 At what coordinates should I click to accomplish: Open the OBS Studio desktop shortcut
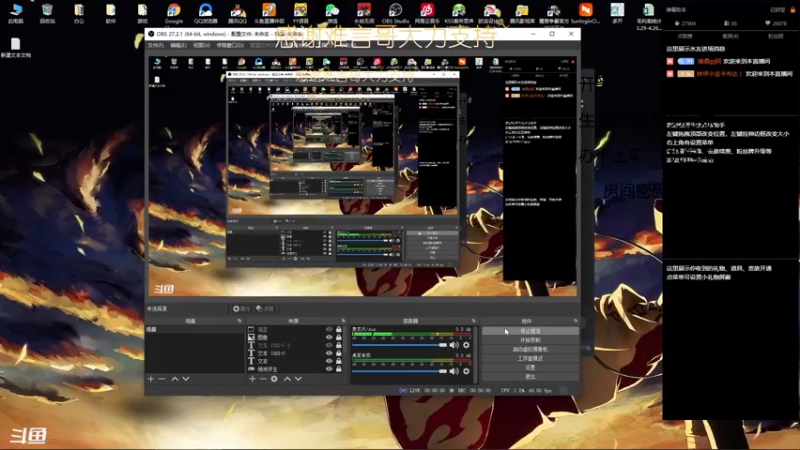[x=395, y=13]
